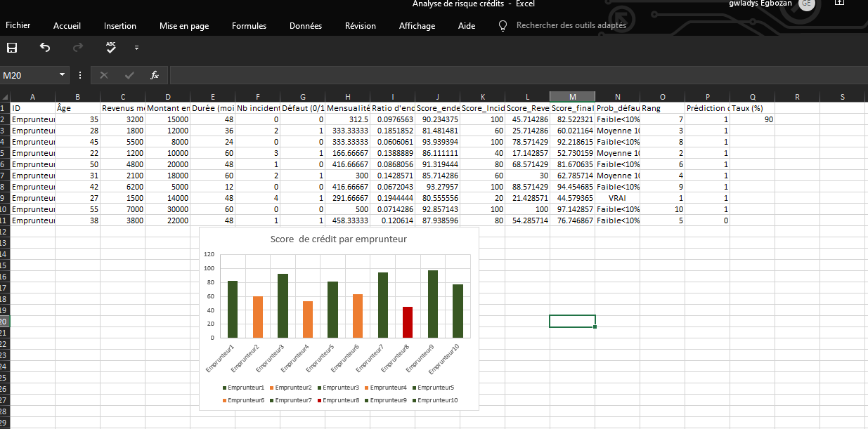The image size is (868, 429).
Task: Open the Fichier menu
Action: 18,26
